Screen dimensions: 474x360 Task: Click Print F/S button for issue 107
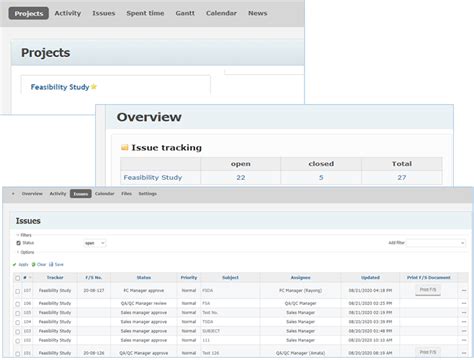428,290
